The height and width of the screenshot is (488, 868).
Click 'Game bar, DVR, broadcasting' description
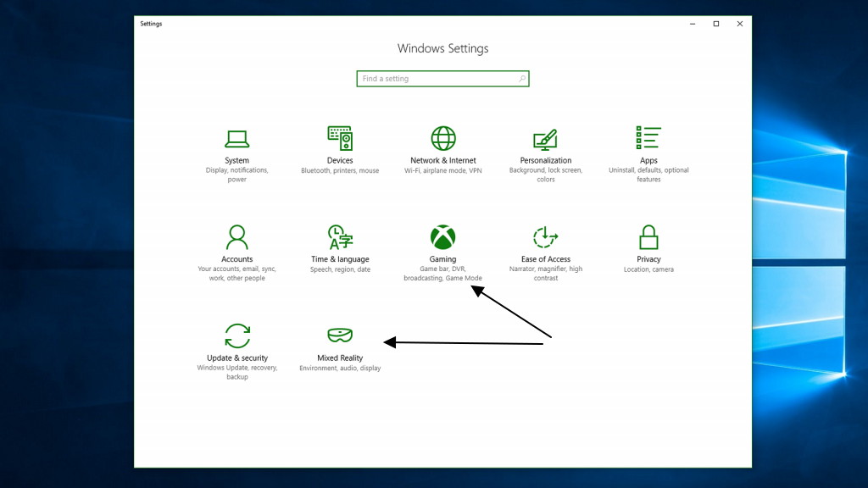(x=442, y=274)
